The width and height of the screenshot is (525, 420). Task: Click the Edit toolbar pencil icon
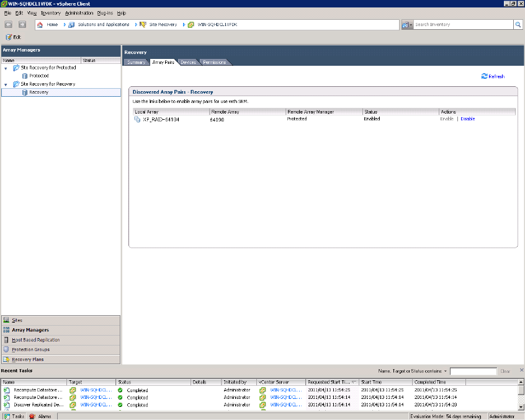pyautogui.click(x=9, y=37)
